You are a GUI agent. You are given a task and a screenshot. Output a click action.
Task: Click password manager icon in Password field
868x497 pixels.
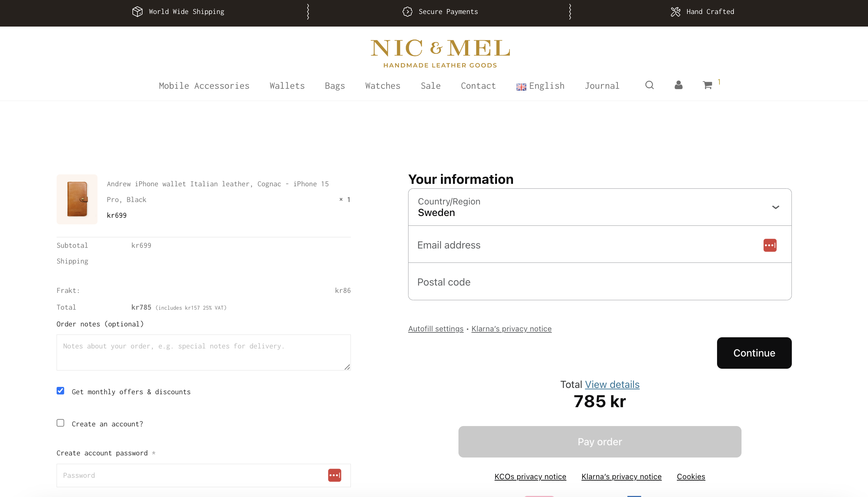coord(334,475)
